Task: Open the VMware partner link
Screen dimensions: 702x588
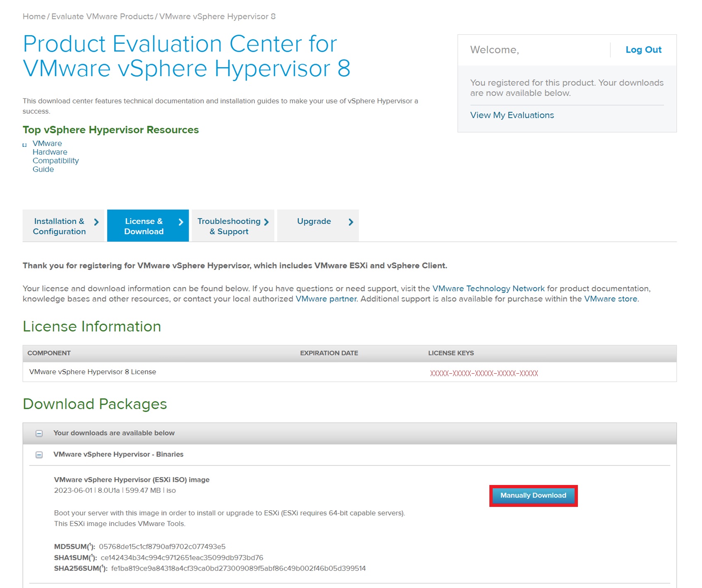Action: [326, 299]
